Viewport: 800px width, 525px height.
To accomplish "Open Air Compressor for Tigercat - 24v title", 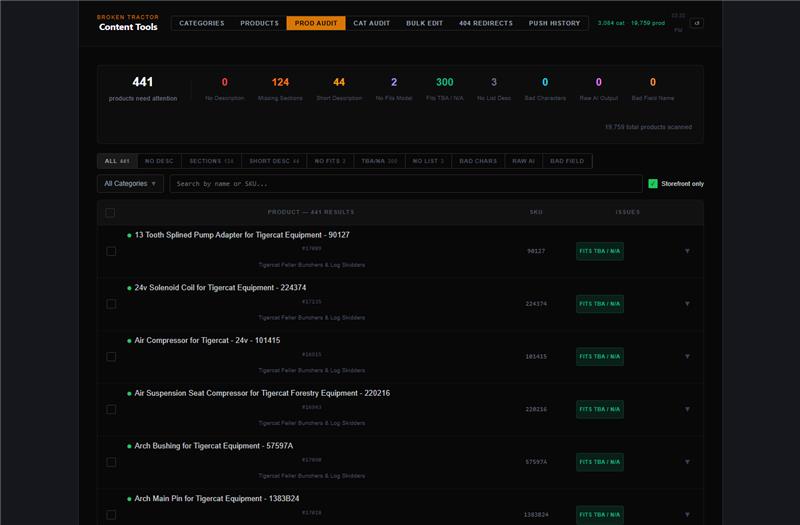I will (x=207, y=340).
